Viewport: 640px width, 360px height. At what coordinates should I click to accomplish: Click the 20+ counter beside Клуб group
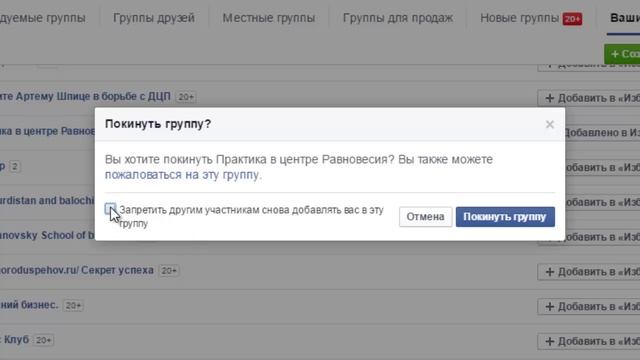pos(43,340)
